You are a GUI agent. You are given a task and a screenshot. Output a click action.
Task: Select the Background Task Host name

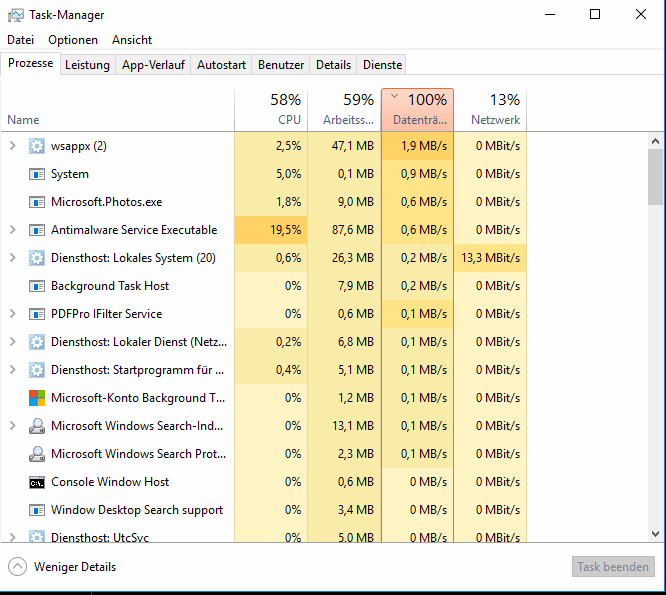110,286
